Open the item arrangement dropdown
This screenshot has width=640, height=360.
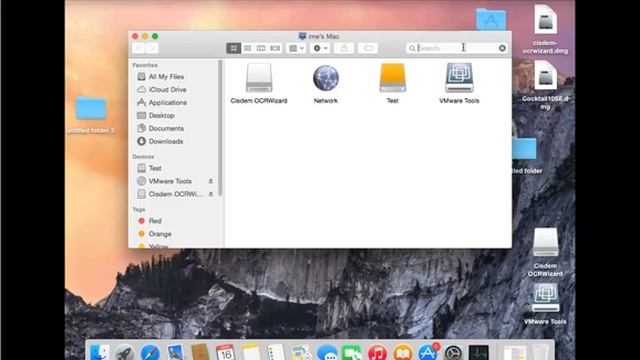tap(296, 48)
